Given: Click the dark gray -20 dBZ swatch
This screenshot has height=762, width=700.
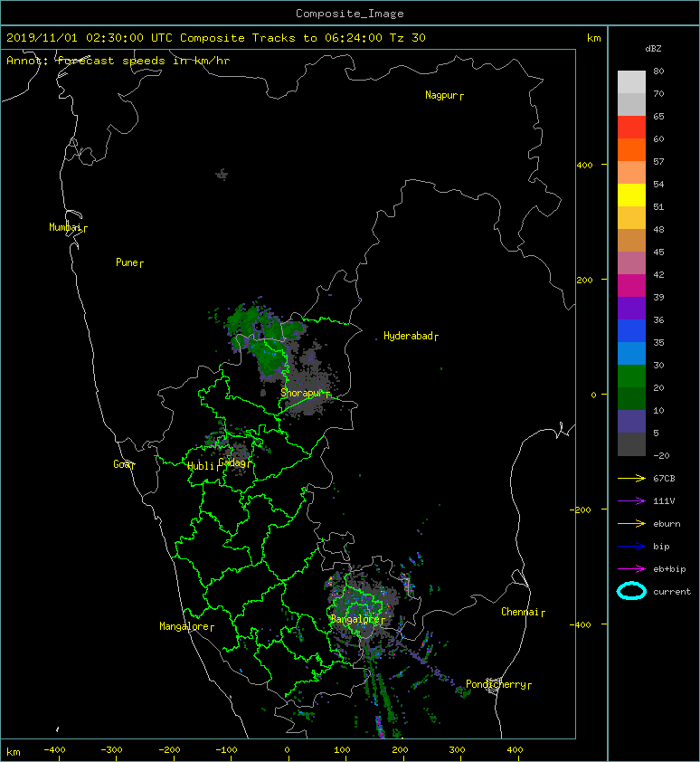Looking at the screenshot, I should [x=631, y=444].
